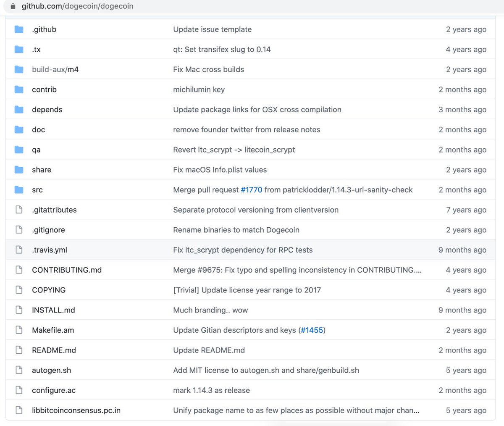Open commit 'Update package links for OSX cross compilation'
This screenshot has width=504, height=426.
[x=257, y=110]
